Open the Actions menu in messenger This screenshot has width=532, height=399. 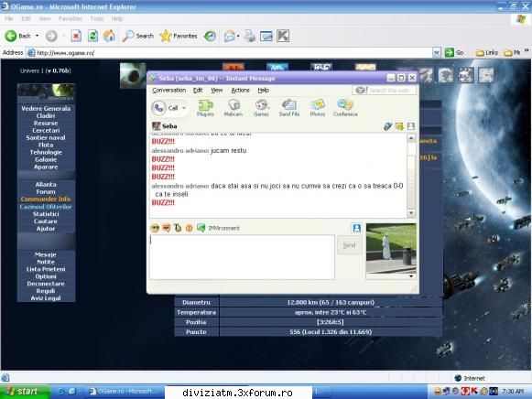pyautogui.click(x=240, y=91)
